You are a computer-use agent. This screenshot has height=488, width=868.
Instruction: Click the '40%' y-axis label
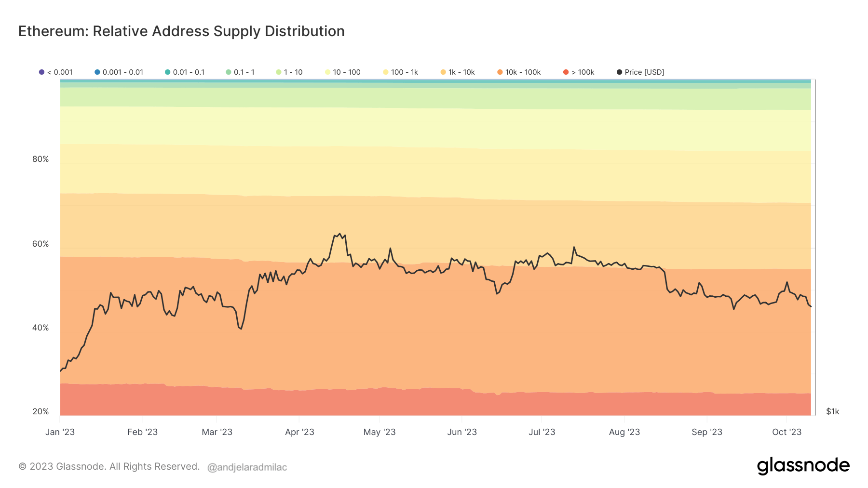(x=41, y=328)
